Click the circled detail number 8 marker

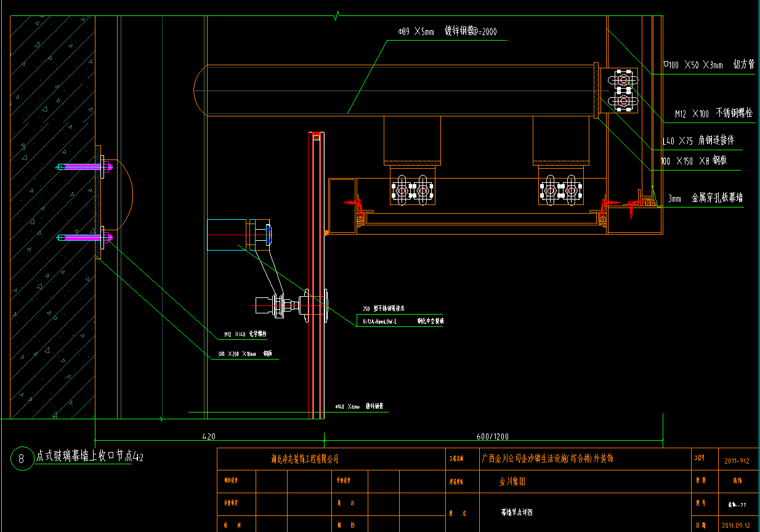coord(22,459)
